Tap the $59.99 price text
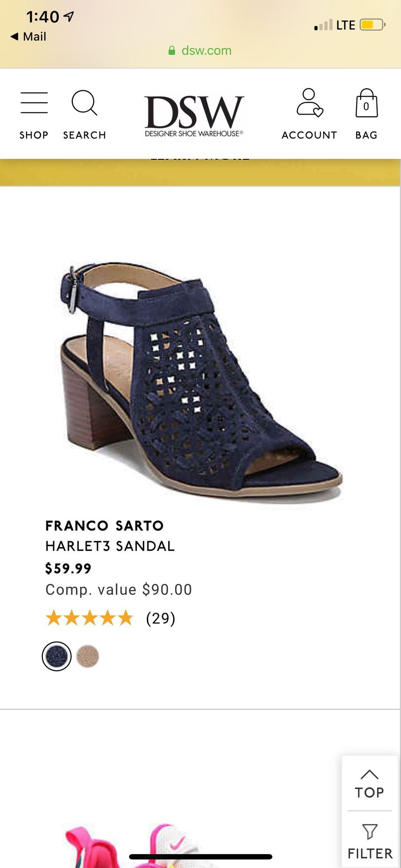 68,568
